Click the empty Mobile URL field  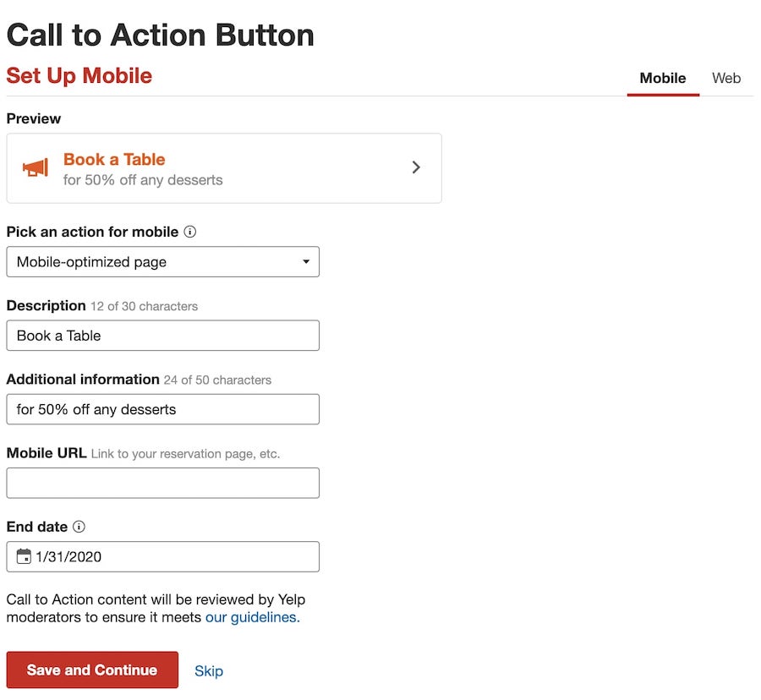(162, 483)
